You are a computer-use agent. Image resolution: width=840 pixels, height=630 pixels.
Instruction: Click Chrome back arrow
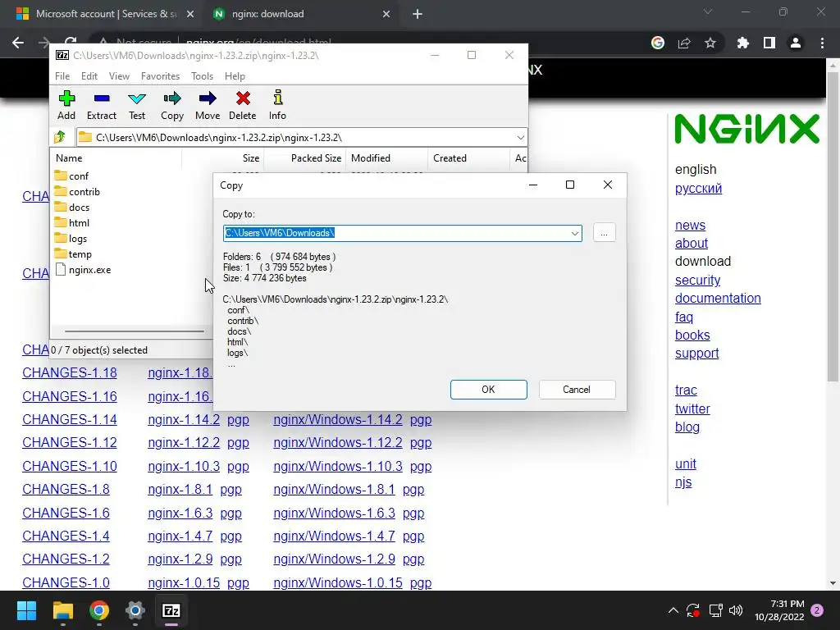[x=18, y=43]
